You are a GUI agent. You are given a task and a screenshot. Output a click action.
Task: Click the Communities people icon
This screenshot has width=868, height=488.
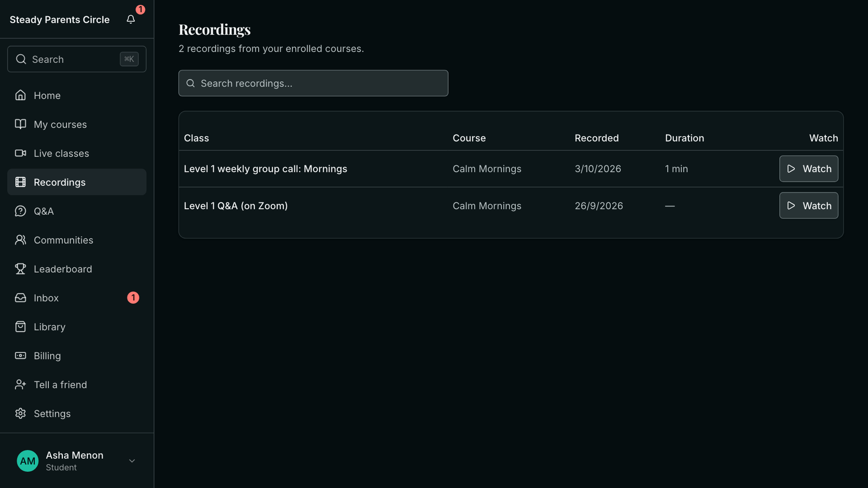[21, 240]
